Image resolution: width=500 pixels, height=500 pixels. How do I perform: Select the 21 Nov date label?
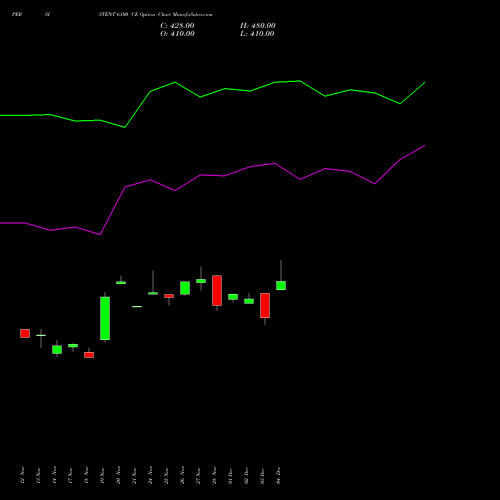(x=134, y=475)
